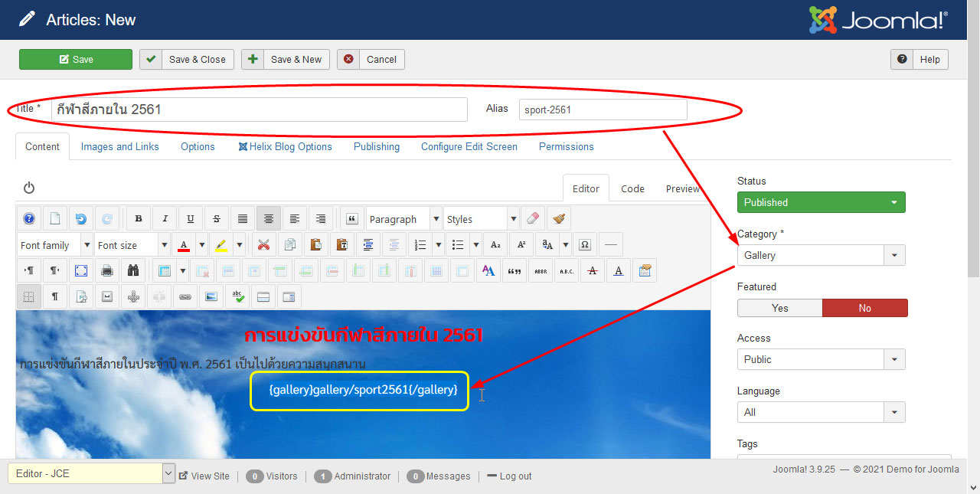Viewport: 980px width, 494px height.
Task: Open the Status dropdown showing Published
Action: point(821,202)
